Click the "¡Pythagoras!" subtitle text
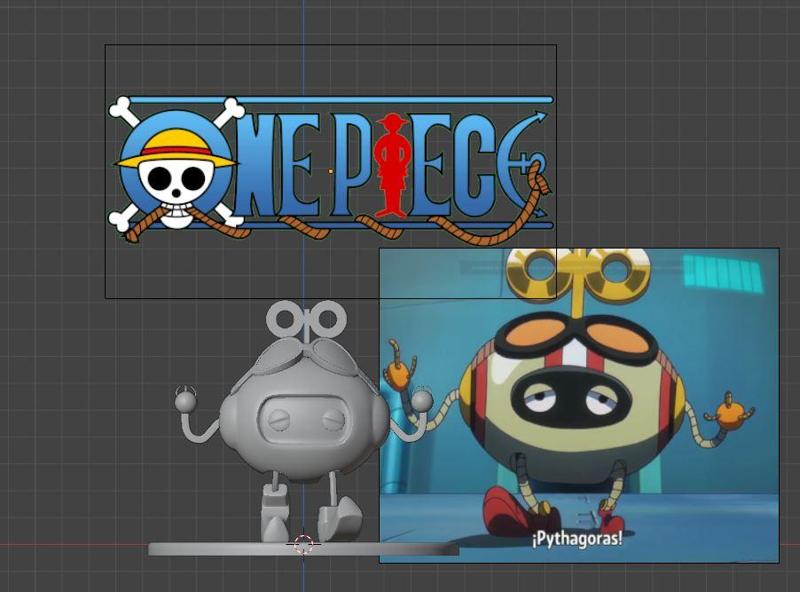This screenshot has height=592, width=800. [577, 538]
